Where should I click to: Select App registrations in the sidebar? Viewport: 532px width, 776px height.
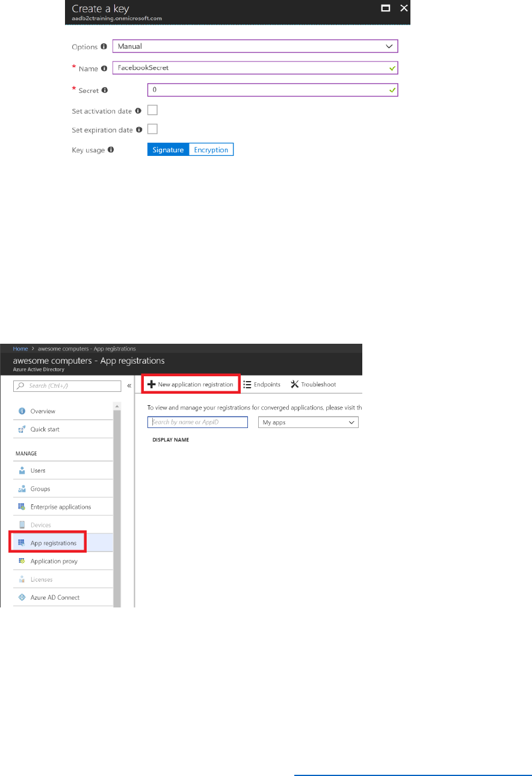(63, 543)
